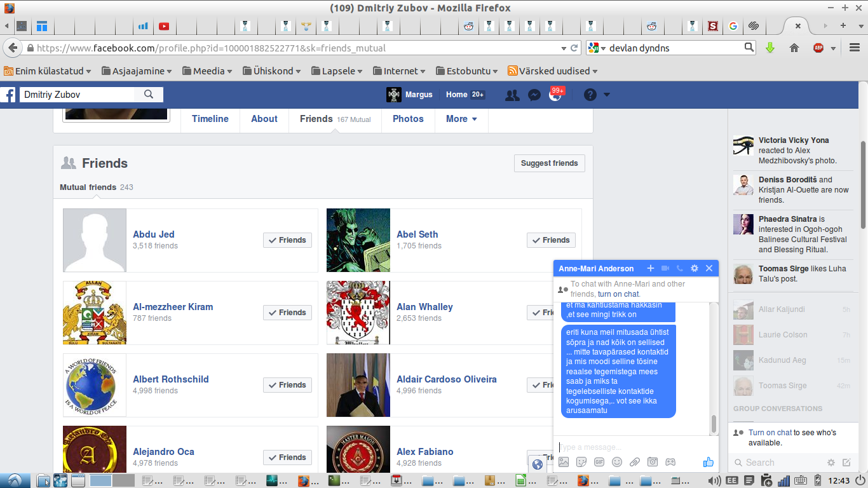
Task: Toggle Friends status for Abel Seth
Action: [x=551, y=240]
